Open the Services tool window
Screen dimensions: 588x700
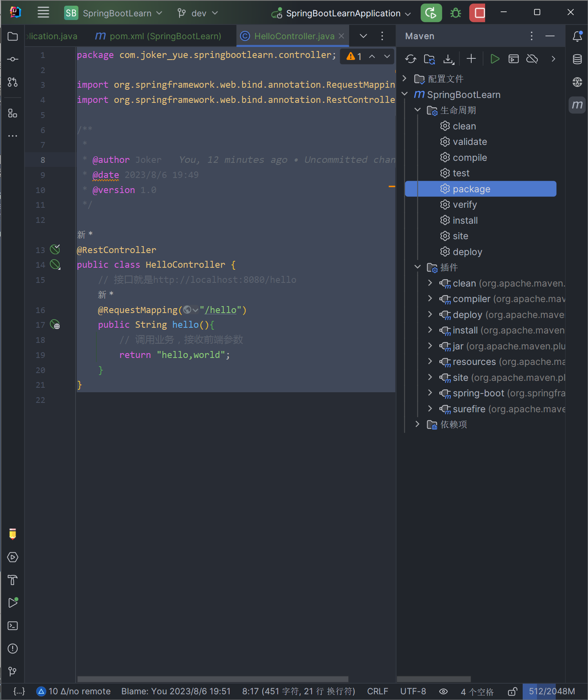click(x=13, y=557)
